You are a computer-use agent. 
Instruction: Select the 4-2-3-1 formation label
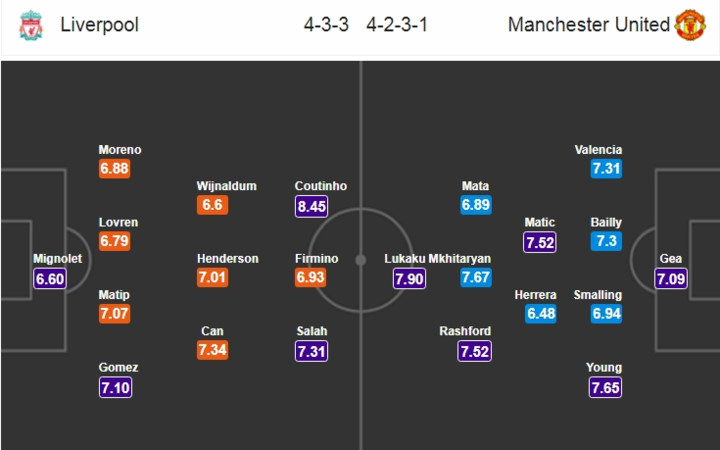[x=397, y=25]
